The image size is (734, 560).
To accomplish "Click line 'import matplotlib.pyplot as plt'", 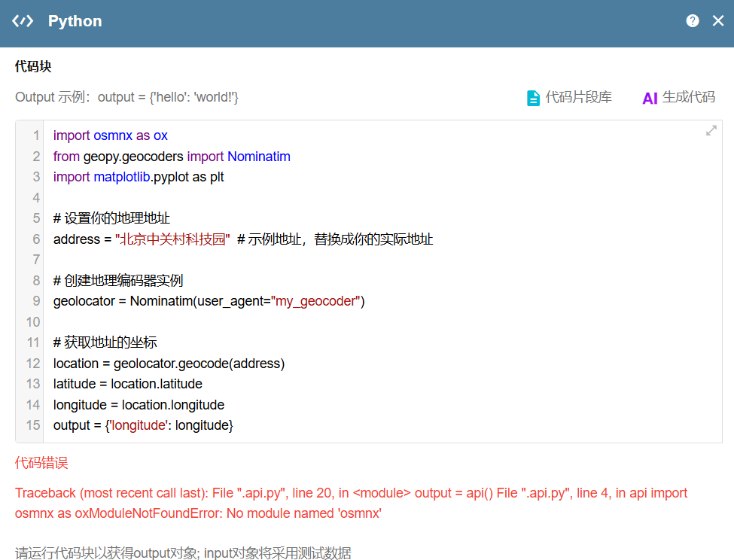I will pyautogui.click(x=139, y=177).
